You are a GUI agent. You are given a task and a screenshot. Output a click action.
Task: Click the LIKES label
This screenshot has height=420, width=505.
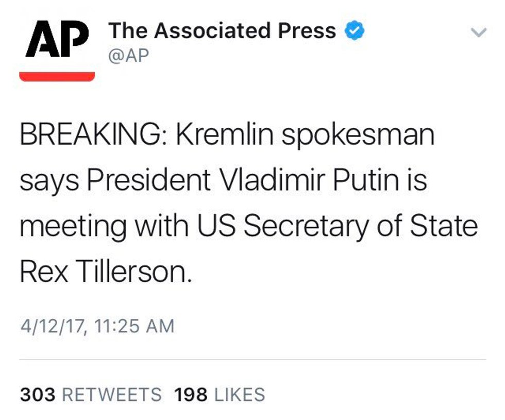pyautogui.click(x=239, y=395)
